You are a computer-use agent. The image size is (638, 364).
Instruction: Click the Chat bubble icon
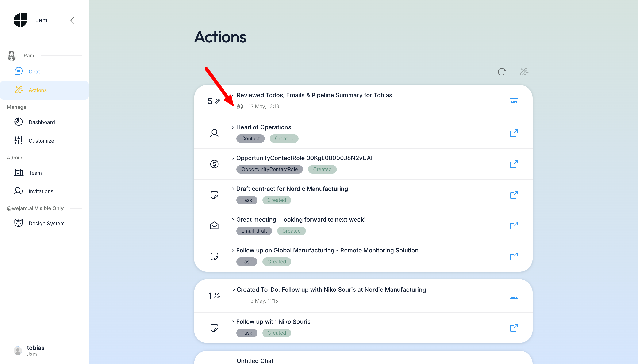19,71
